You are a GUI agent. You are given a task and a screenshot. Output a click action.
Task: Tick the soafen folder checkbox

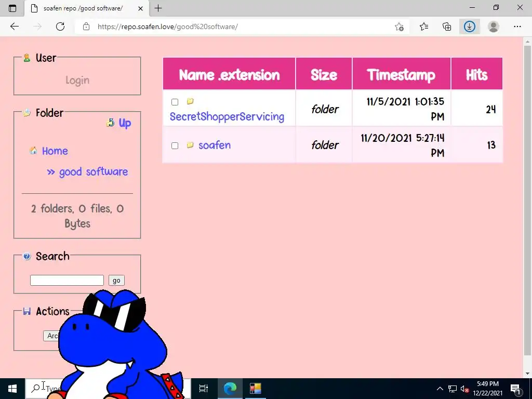(x=175, y=146)
